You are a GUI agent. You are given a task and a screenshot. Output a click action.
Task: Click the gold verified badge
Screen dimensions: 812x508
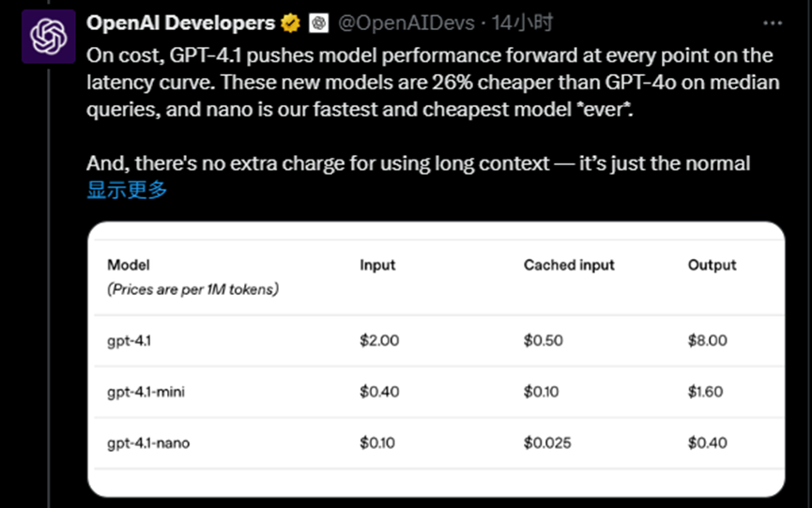(291, 23)
